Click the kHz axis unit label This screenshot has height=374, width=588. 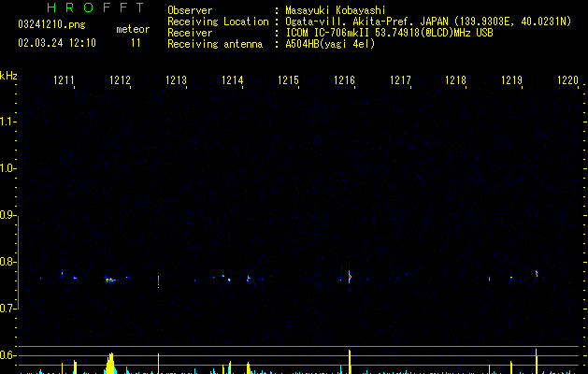[x=8, y=76]
